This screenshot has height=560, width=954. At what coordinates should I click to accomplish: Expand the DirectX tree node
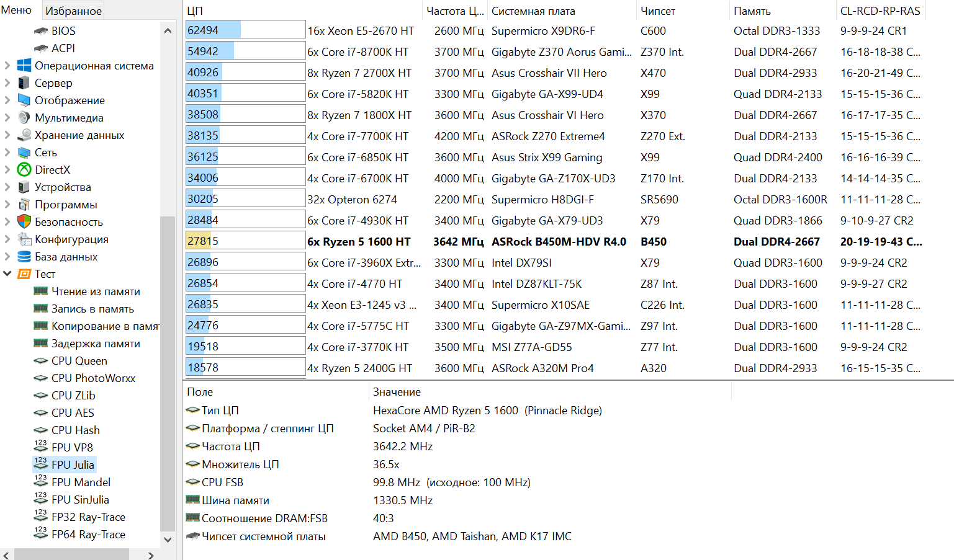(7, 170)
